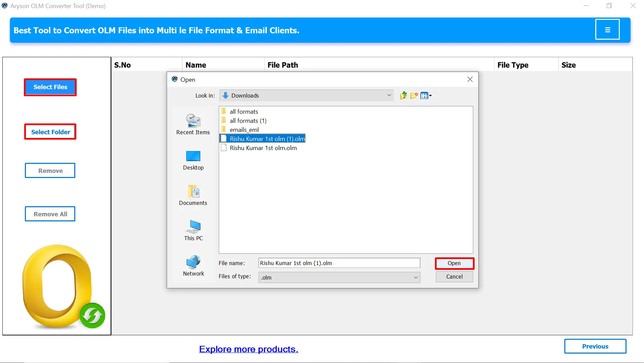The image size is (644, 363).
Task: Click the Name column header
Action: tap(223, 65)
